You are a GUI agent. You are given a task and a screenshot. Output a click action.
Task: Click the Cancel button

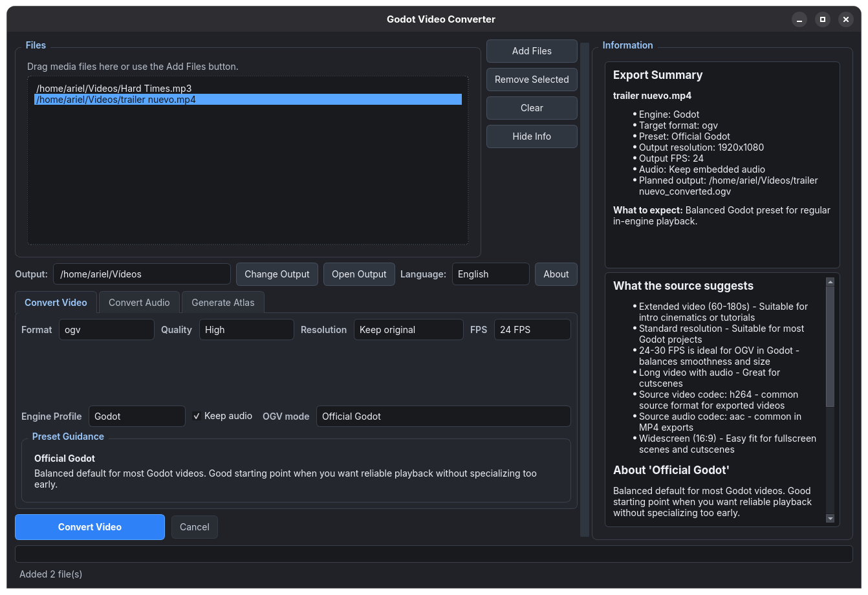coord(194,527)
